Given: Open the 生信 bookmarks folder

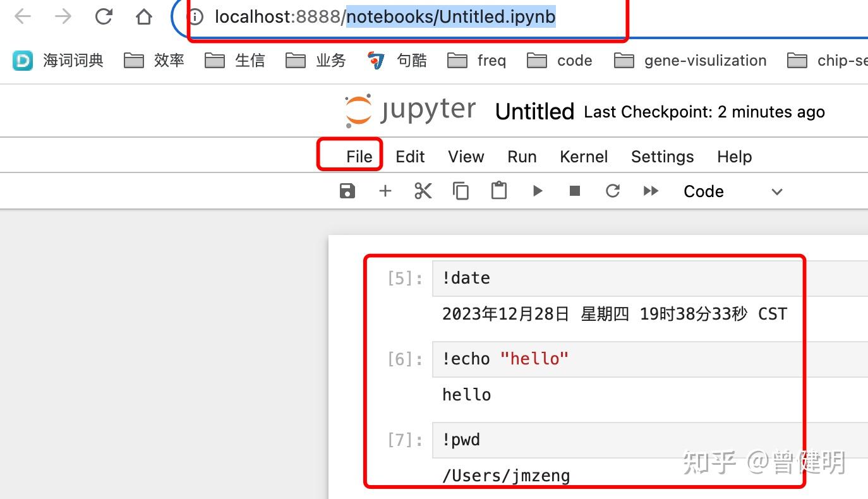Looking at the screenshot, I should click(x=235, y=61).
